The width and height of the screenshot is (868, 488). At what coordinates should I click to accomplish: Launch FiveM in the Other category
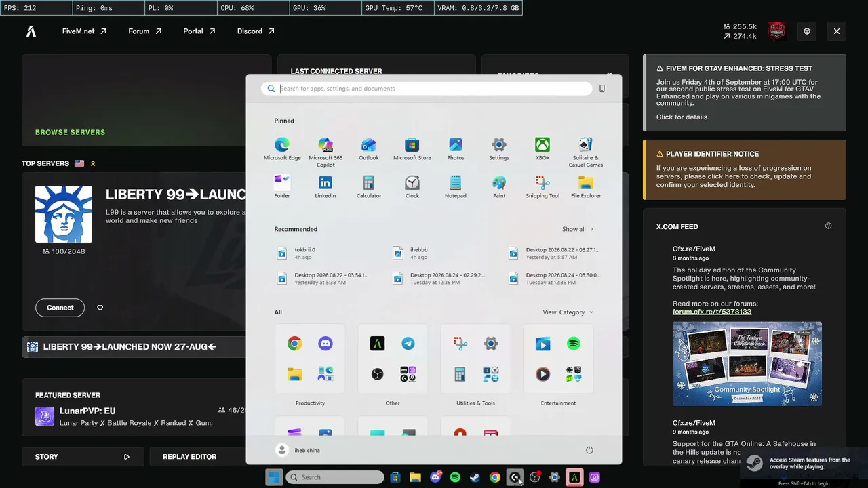(x=377, y=344)
